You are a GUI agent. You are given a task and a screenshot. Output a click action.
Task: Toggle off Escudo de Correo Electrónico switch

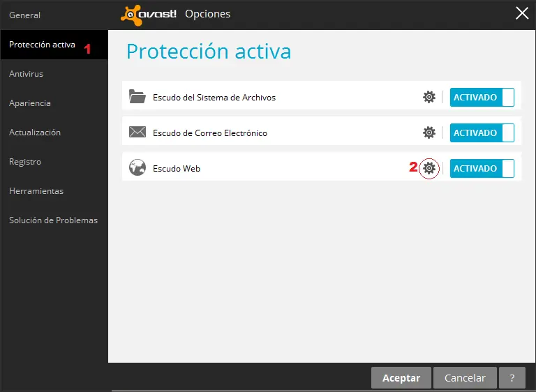point(482,133)
